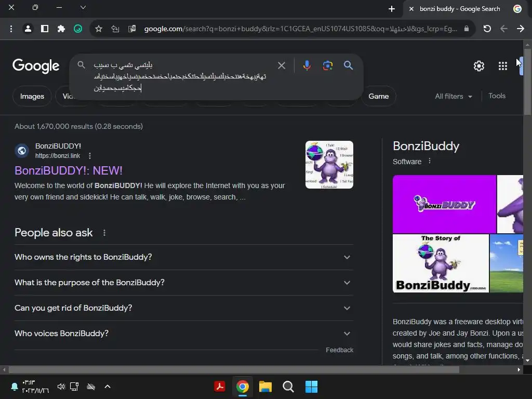Open the Windows Start menu
This screenshot has width=532, height=399.
(311, 387)
